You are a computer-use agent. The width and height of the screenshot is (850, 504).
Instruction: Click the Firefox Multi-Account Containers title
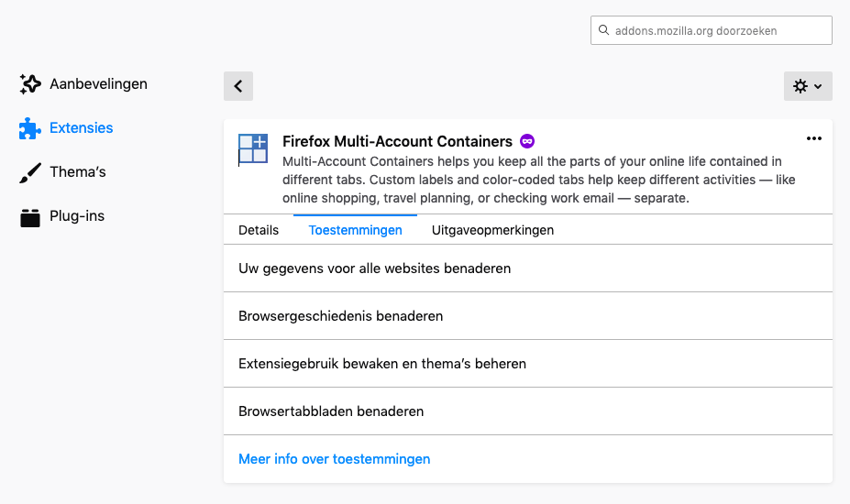pyautogui.click(x=397, y=141)
